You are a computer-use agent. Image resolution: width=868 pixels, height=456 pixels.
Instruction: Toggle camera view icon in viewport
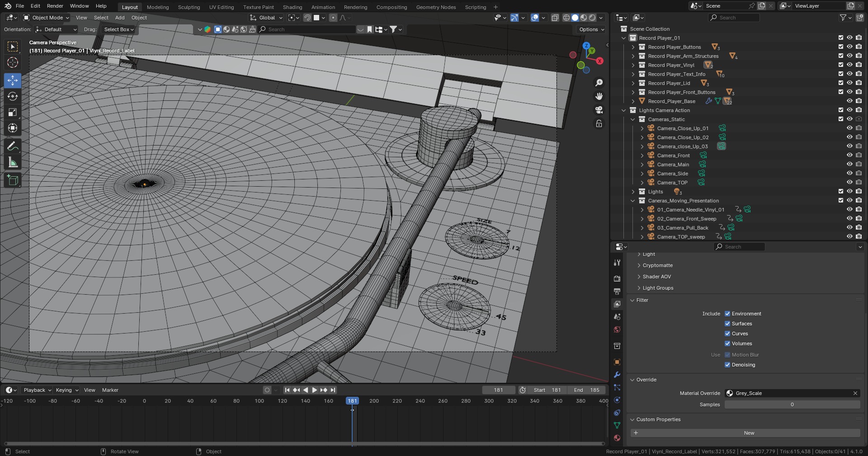[599, 110]
